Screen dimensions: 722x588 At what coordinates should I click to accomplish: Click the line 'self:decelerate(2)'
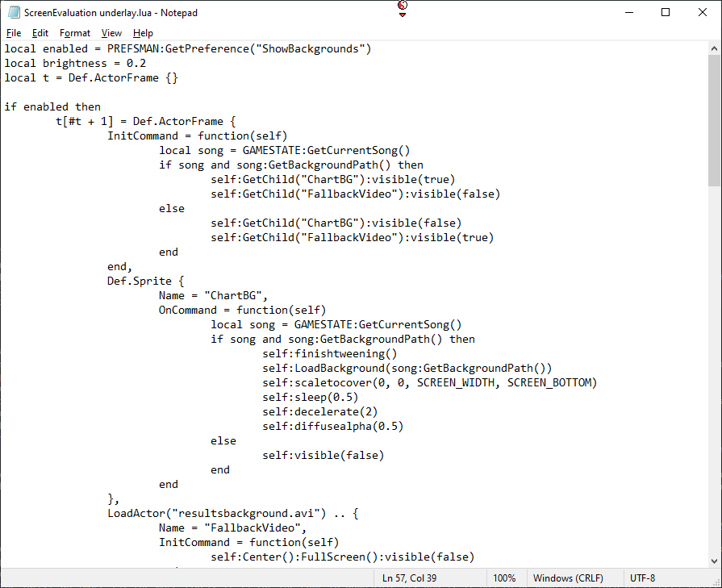[x=320, y=411]
